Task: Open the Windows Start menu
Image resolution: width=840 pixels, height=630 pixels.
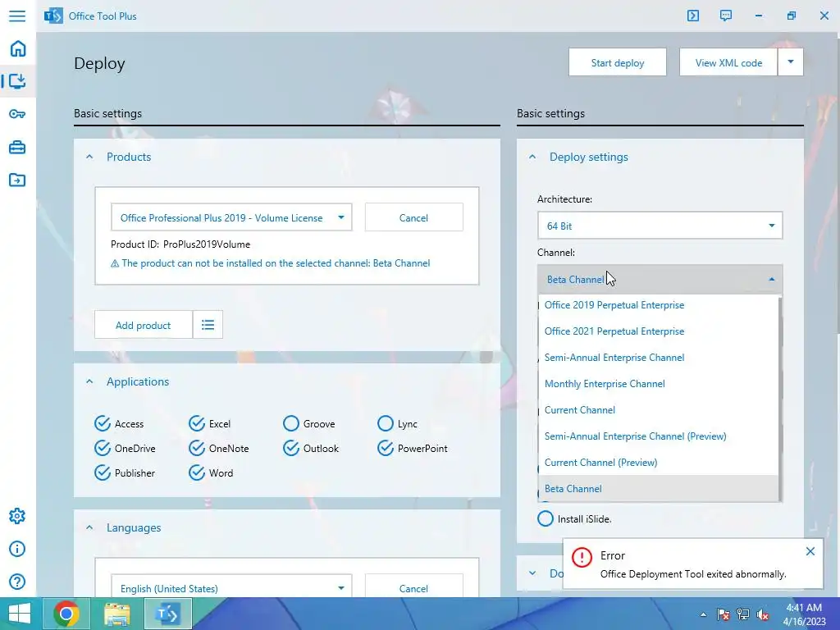Action: 20,614
